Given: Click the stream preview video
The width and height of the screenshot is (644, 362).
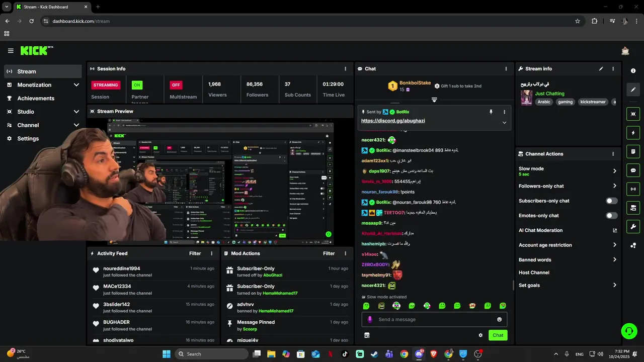Looking at the screenshot, I should click(220, 182).
